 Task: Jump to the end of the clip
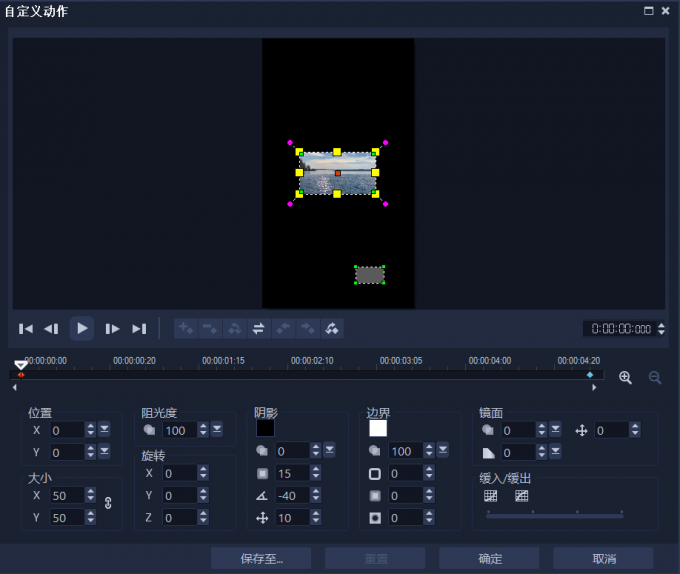[139, 328]
